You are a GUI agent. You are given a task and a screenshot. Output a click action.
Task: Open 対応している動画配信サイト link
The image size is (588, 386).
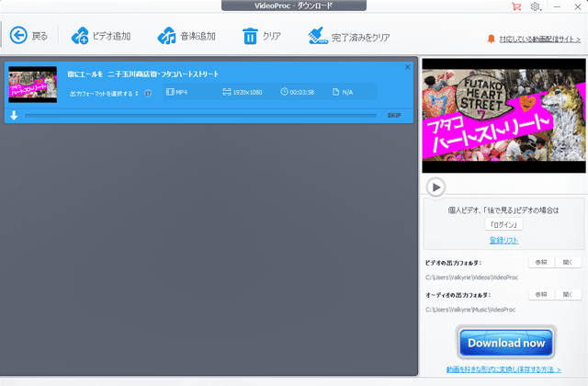tap(539, 39)
